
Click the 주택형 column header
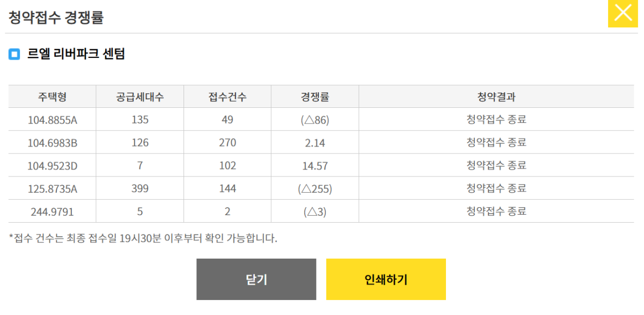(52, 97)
